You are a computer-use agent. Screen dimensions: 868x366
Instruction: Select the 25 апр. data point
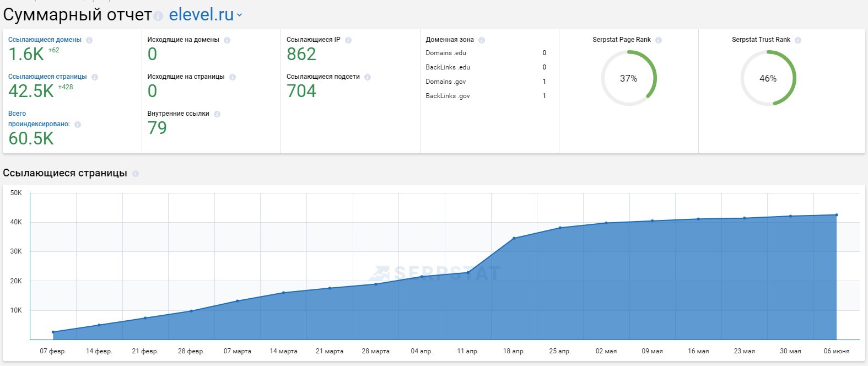(x=560, y=227)
